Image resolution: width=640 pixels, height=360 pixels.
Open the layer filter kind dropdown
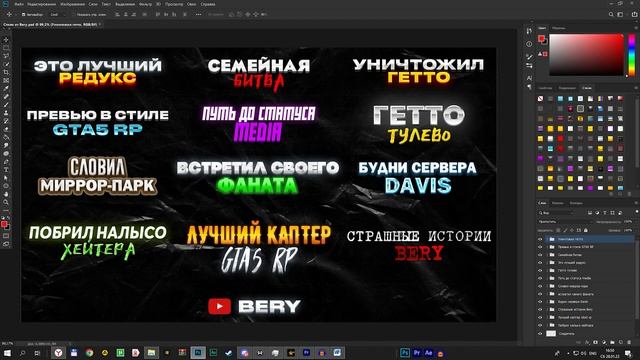(x=557, y=213)
